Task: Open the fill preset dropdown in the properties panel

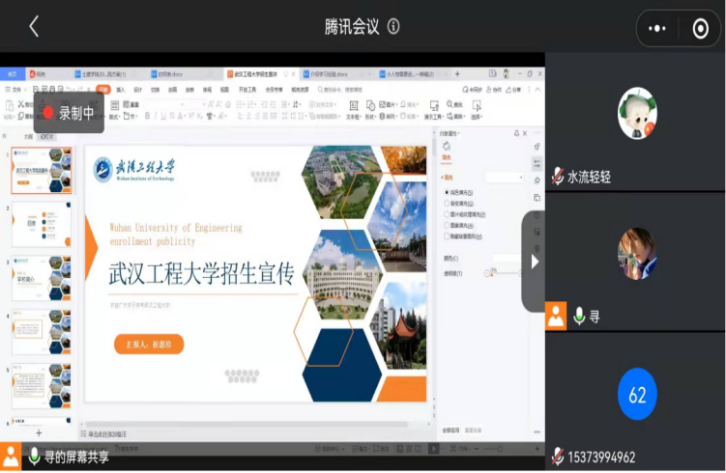Action: point(505,177)
